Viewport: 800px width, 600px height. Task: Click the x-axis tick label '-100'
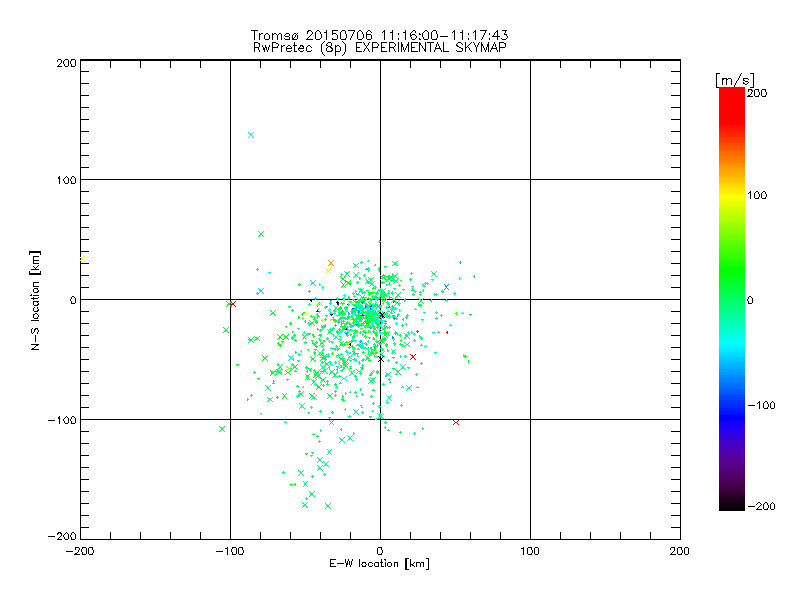pos(230,552)
